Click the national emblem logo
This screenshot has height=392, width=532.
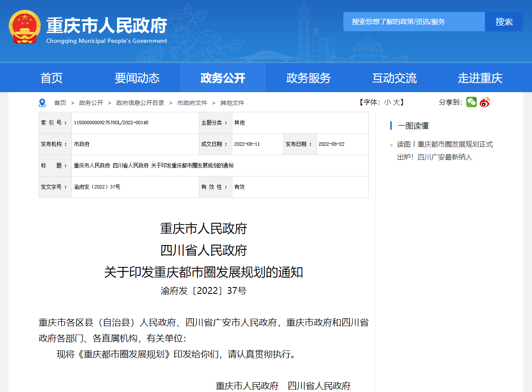click(24, 27)
